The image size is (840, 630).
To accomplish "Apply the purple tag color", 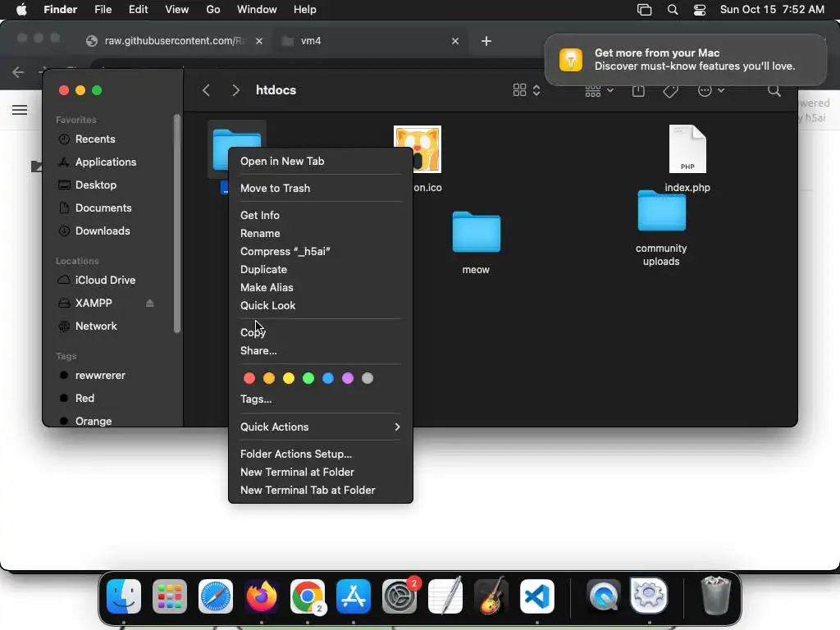I will (348, 378).
